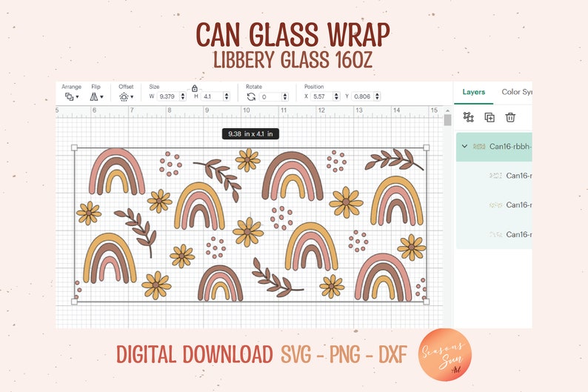The width and height of the screenshot is (588, 392).
Task: Click the Duplicate layer icon
Action: pos(490,117)
